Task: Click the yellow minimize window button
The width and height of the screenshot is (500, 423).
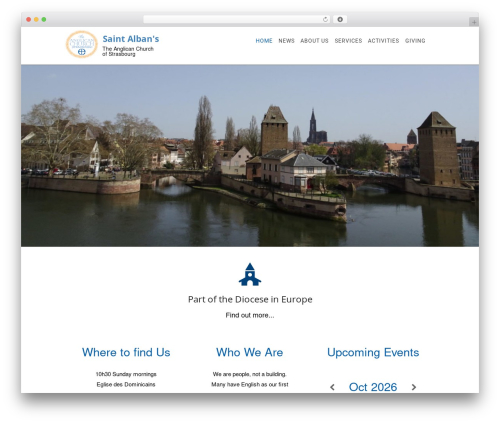Action: 36,20
